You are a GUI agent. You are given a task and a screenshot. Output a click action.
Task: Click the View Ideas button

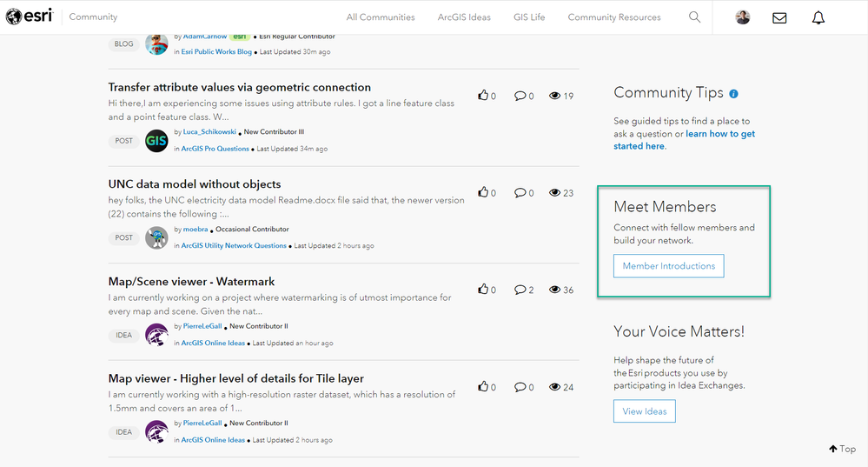click(644, 411)
